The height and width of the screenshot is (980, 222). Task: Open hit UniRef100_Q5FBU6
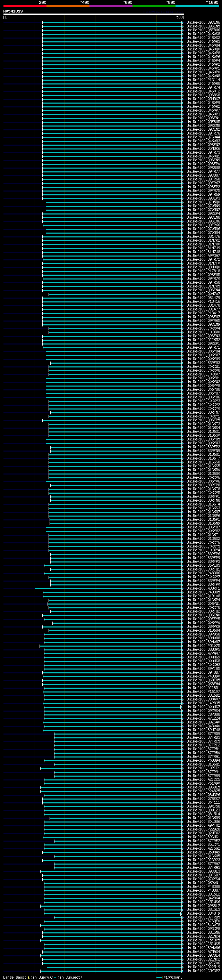(x=203, y=30)
